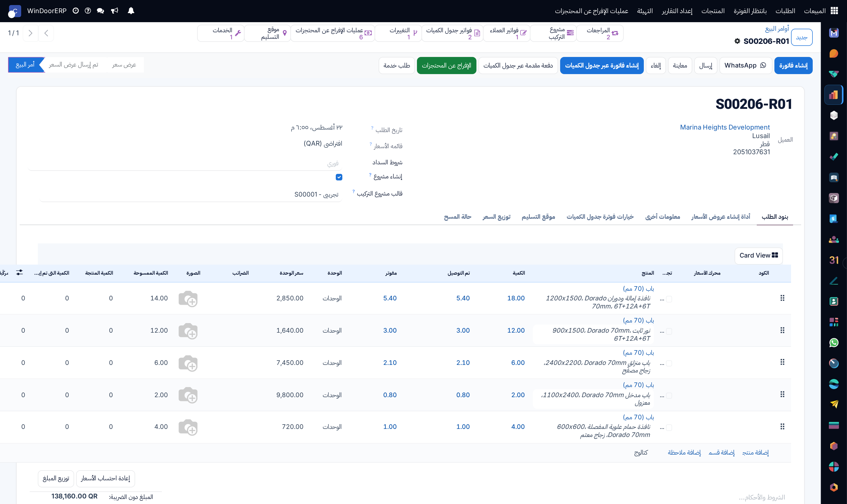Open the orange Discuss bubble app
Image resolution: width=847 pixels, height=504 pixels.
point(834,54)
